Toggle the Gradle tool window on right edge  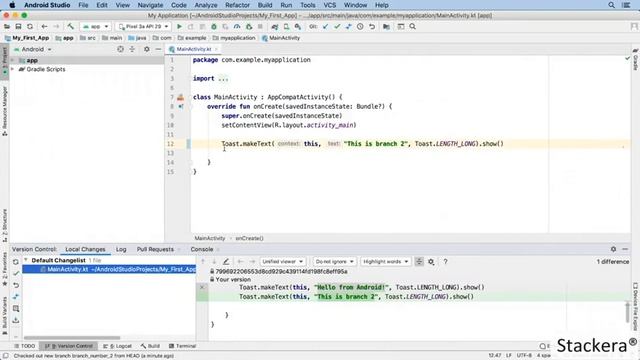tap(636, 60)
